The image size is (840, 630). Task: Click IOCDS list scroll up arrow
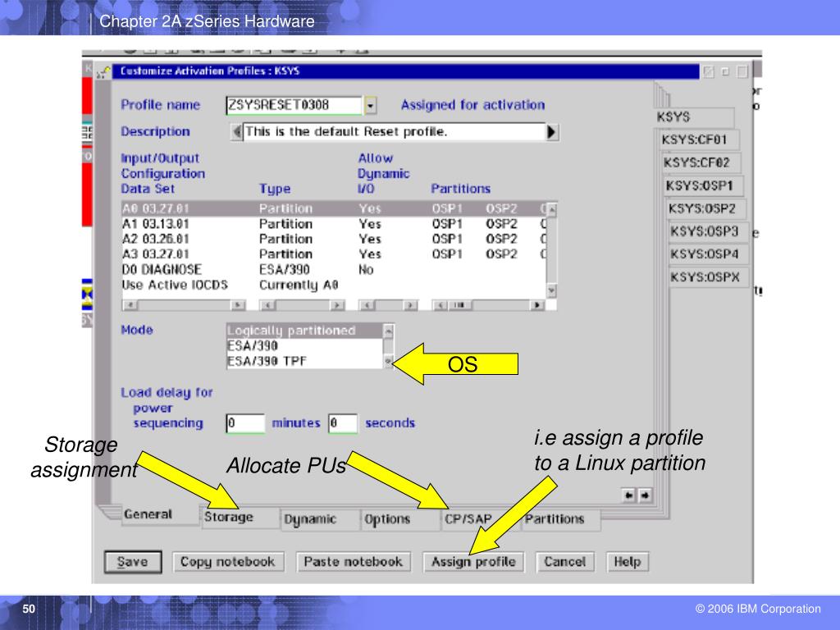552,209
